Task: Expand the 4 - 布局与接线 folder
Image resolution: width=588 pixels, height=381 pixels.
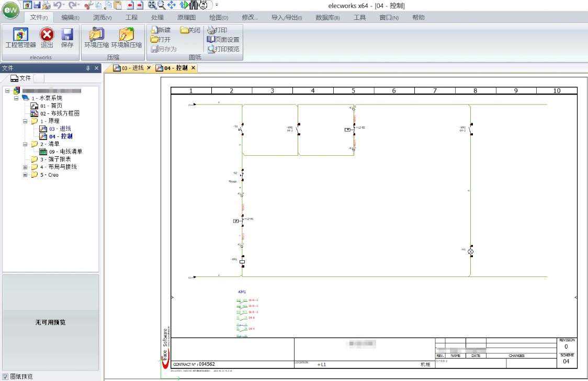Action: point(25,167)
